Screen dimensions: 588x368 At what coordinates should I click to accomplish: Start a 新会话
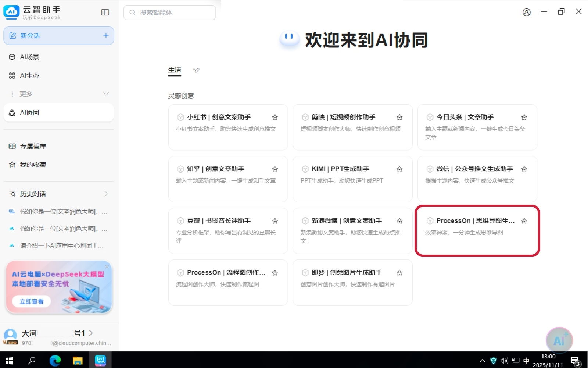(59, 36)
